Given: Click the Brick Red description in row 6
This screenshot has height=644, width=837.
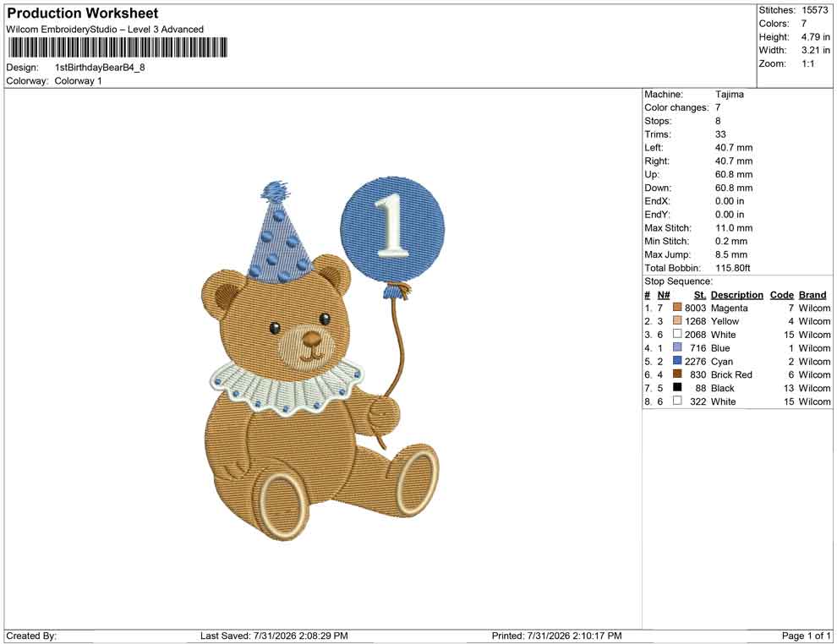Looking at the screenshot, I should (731, 374).
